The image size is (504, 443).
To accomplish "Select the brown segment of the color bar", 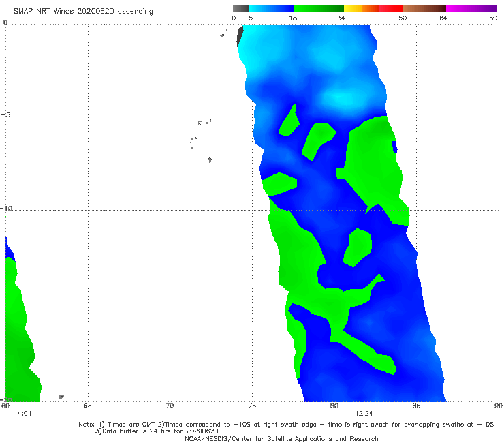I will [x=424, y=8].
